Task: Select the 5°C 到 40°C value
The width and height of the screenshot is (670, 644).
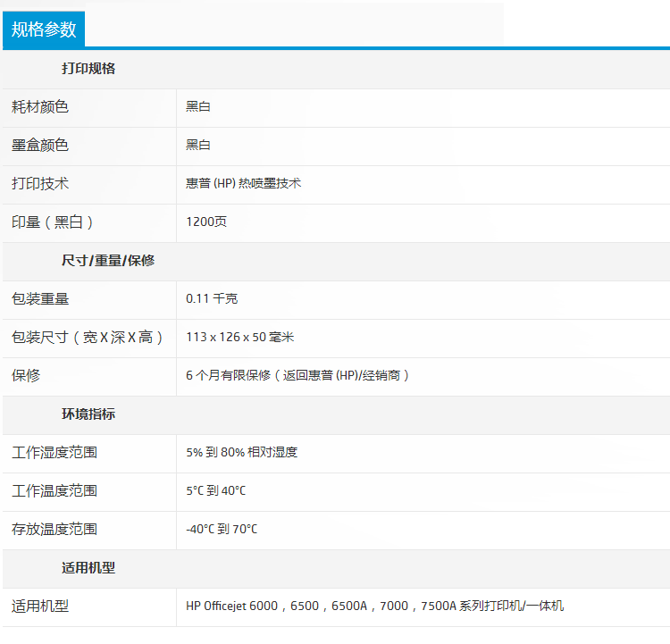Action: coord(216,490)
